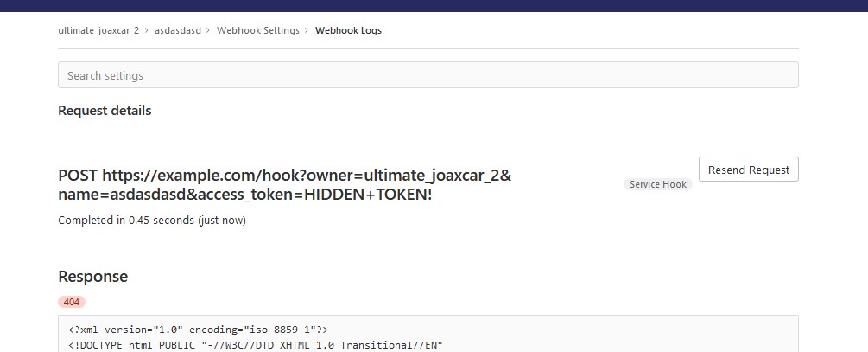Open the ultimate_joaxcar_2 breadcrumb link
Viewport: 868px width, 352px height.
98,30
